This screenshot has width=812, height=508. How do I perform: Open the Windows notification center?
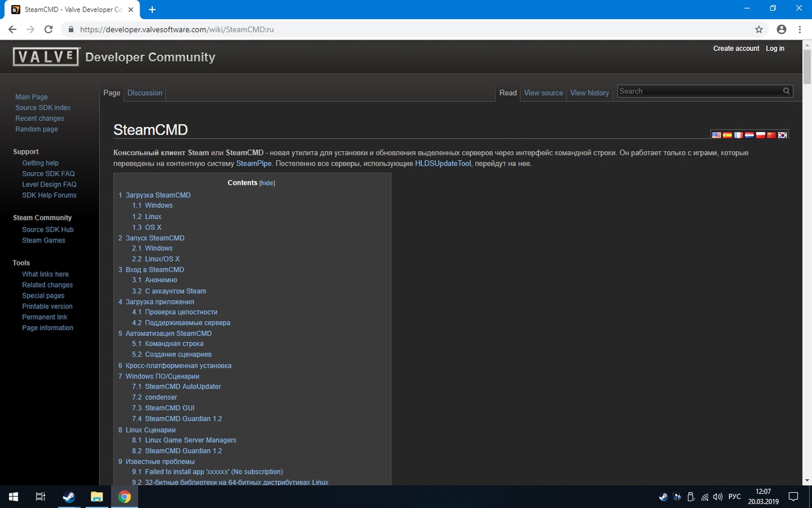[793, 497]
